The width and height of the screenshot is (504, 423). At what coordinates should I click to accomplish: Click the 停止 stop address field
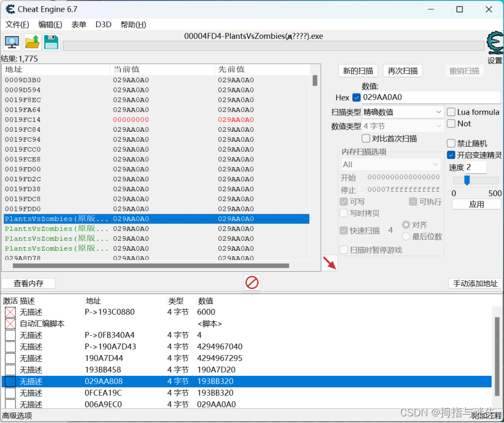399,190
